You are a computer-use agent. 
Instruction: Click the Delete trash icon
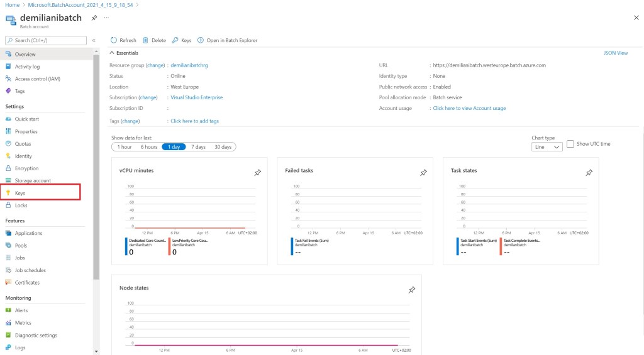[x=146, y=40]
